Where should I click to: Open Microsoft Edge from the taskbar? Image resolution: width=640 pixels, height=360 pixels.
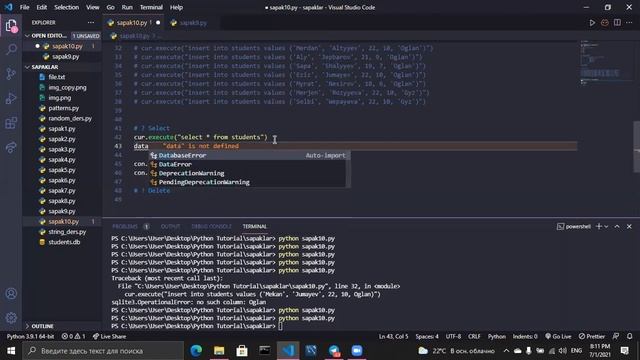point(196,351)
